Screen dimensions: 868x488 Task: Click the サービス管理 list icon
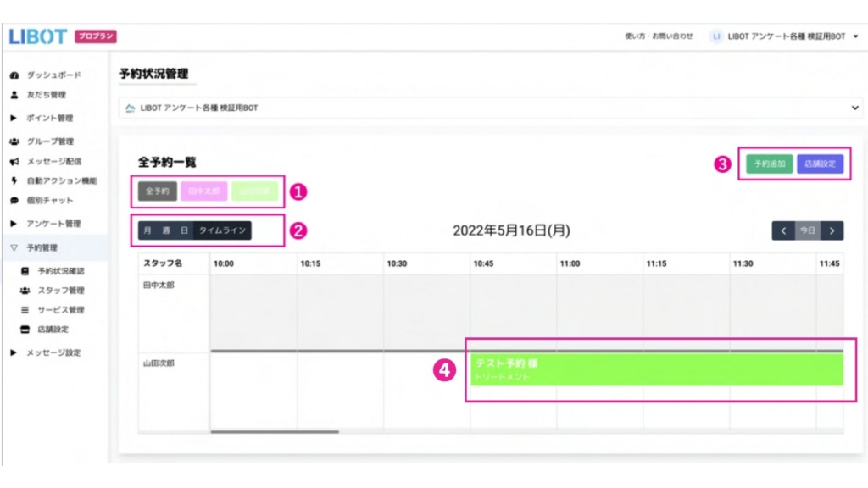25,310
